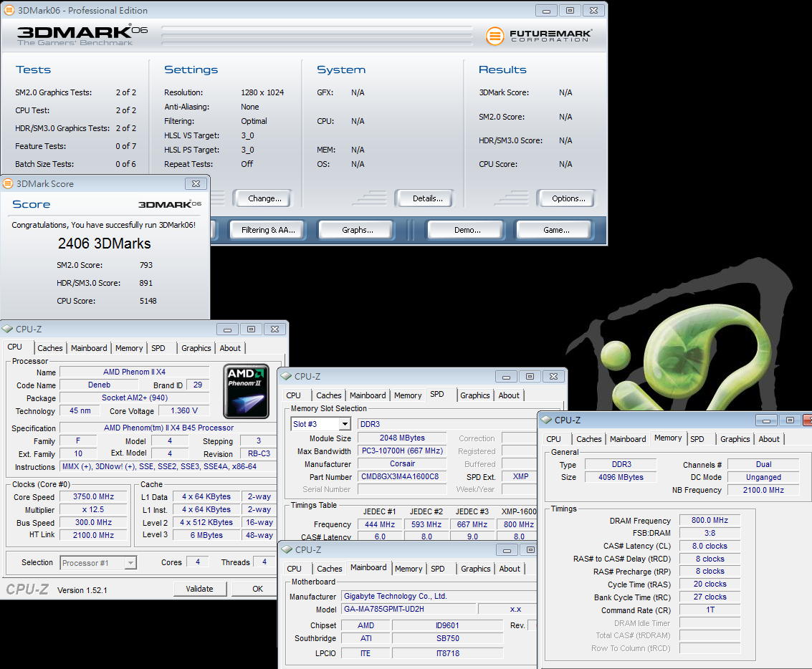Click the Southbridge SB750 field

447,638
